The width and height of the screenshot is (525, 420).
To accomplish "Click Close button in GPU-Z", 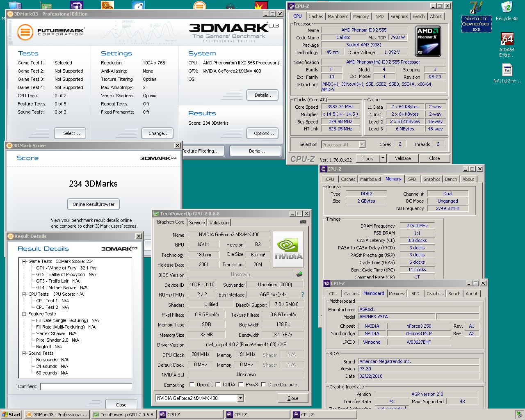I will pyautogui.click(x=293, y=398).
